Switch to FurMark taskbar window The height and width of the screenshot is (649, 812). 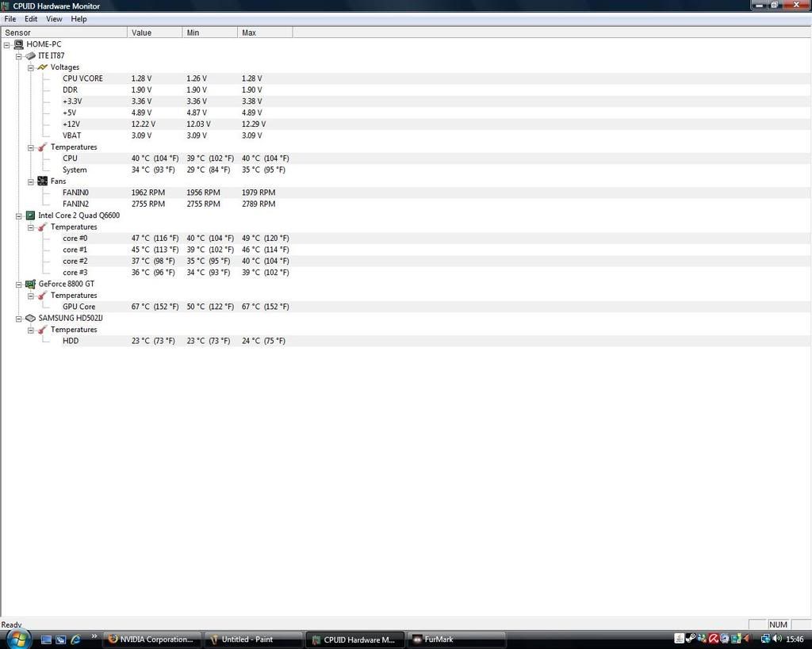pyautogui.click(x=457, y=639)
